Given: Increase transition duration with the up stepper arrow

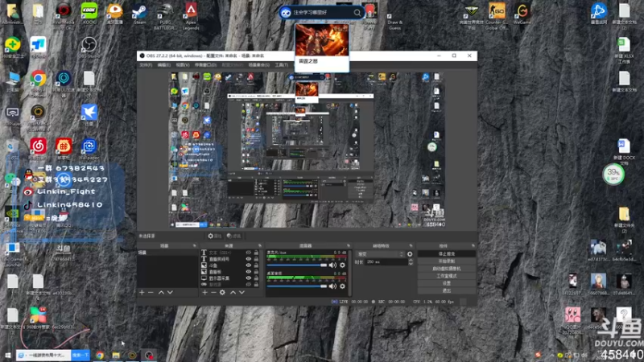Looking at the screenshot, I should point(411,260).
